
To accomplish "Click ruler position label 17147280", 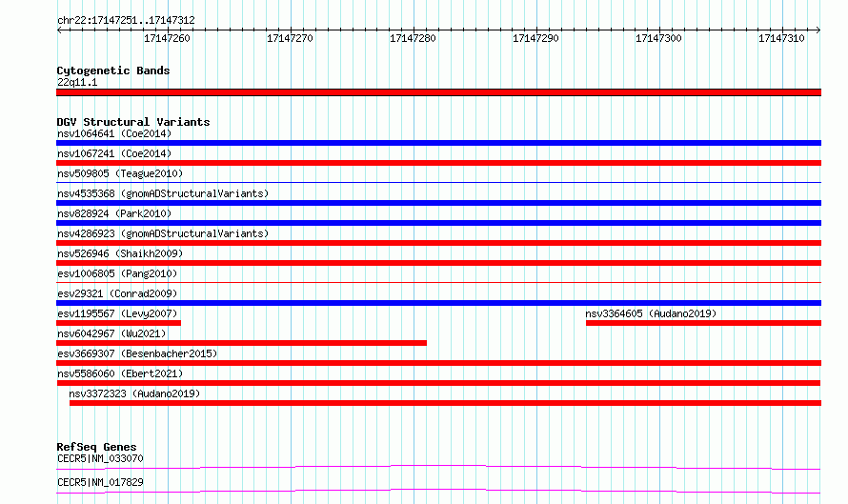I will tap(413, 38).
